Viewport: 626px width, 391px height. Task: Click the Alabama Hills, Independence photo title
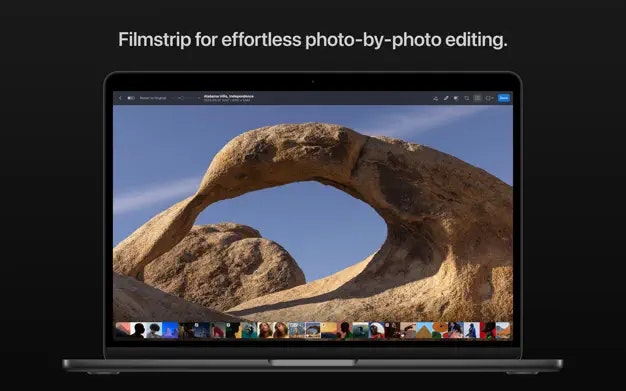[228, 96]
